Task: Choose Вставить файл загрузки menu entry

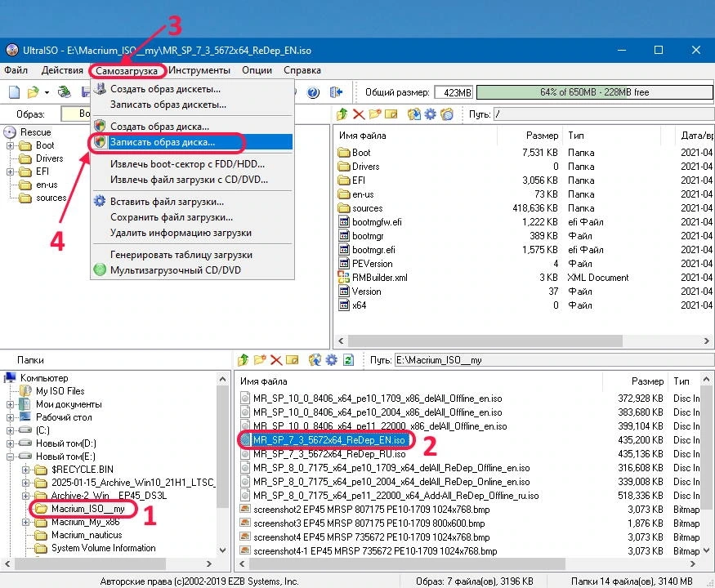Action: pos(192,202)
